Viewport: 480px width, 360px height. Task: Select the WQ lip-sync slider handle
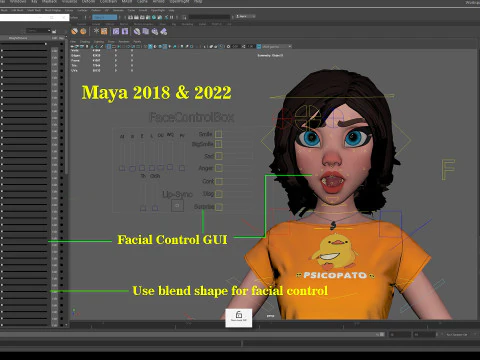coord(170,167)
